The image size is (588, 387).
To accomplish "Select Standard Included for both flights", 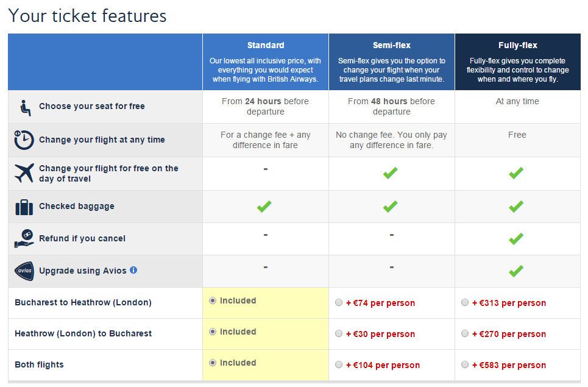I will point(213,363).
